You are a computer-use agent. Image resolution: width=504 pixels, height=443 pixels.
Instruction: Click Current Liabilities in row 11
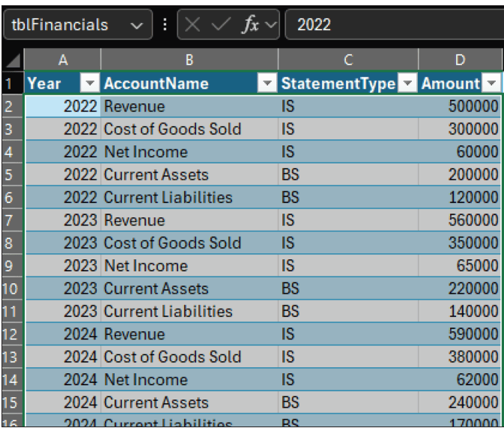[x=189, y=311]
